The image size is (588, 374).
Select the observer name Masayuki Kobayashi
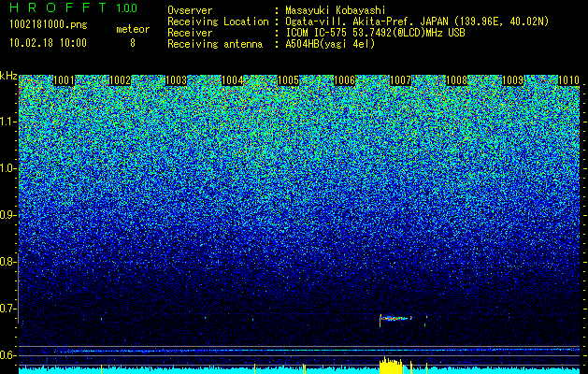click(x=336, y=10)
